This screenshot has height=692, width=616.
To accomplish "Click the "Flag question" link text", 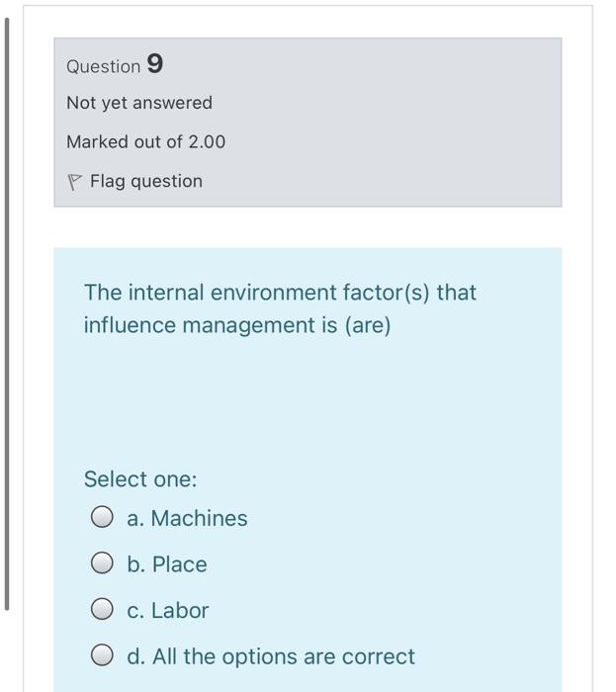I will [145, 181].
